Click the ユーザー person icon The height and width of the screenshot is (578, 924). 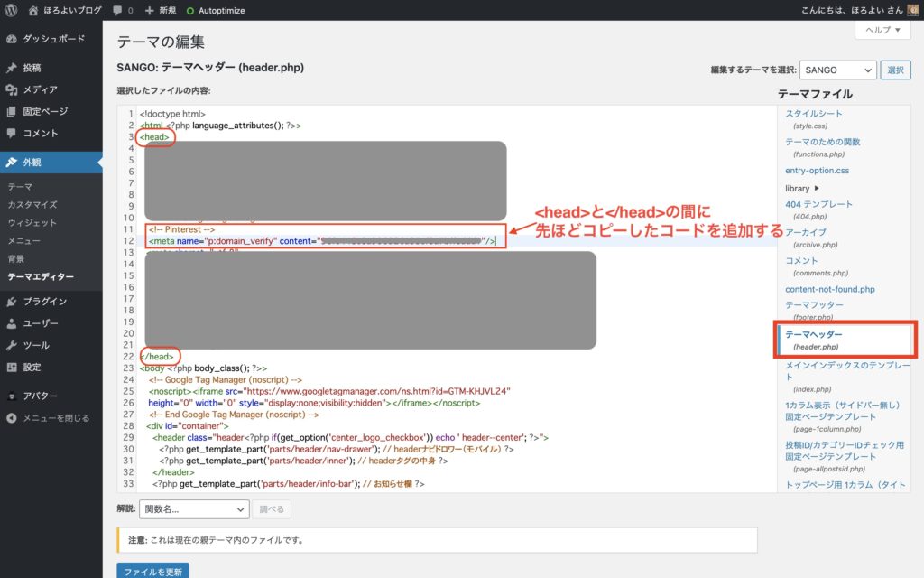tap(11, 323)
